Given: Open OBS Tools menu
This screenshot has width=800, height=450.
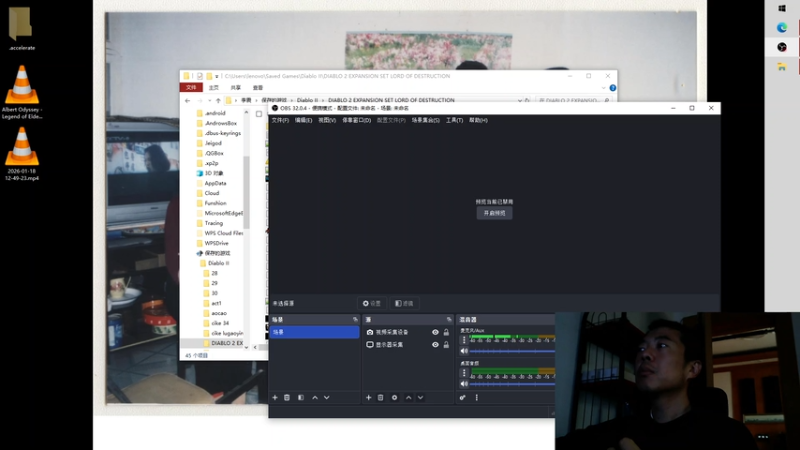Looking at the screenshot, I should coord(454,120).
